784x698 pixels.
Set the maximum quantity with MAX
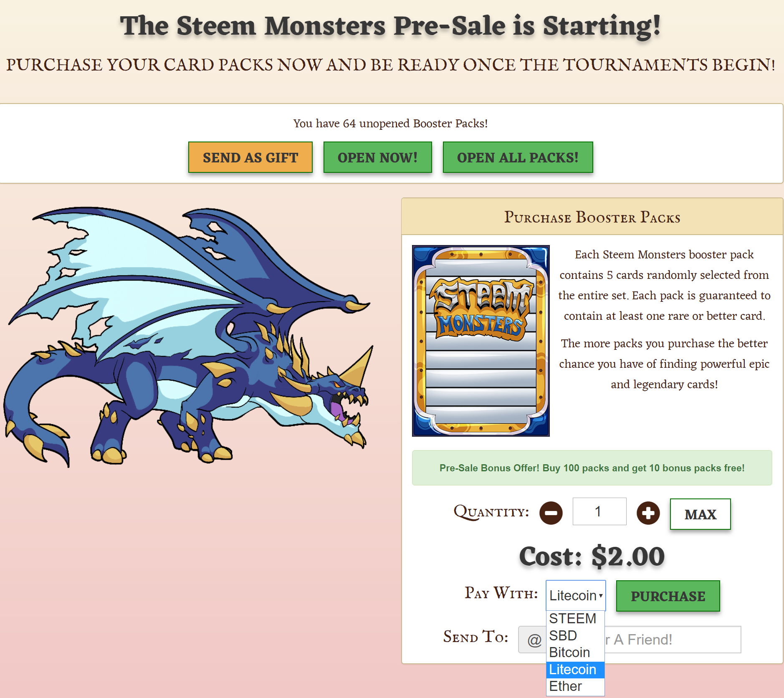700,514
